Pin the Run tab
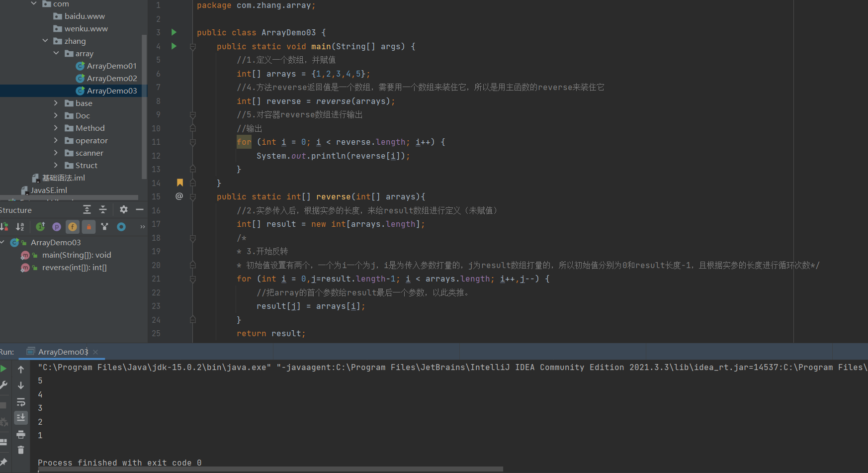The height and width of the screenshot is (473, 868). [3, 462]
